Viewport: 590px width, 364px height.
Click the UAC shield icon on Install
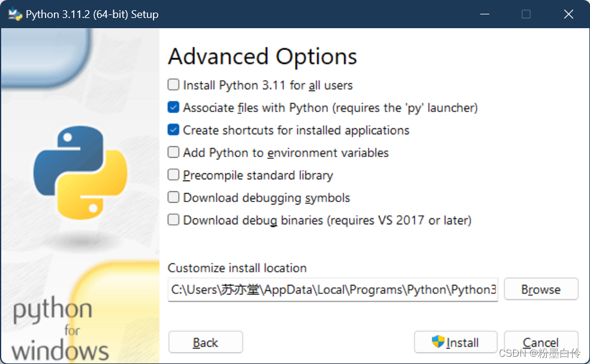438,341
